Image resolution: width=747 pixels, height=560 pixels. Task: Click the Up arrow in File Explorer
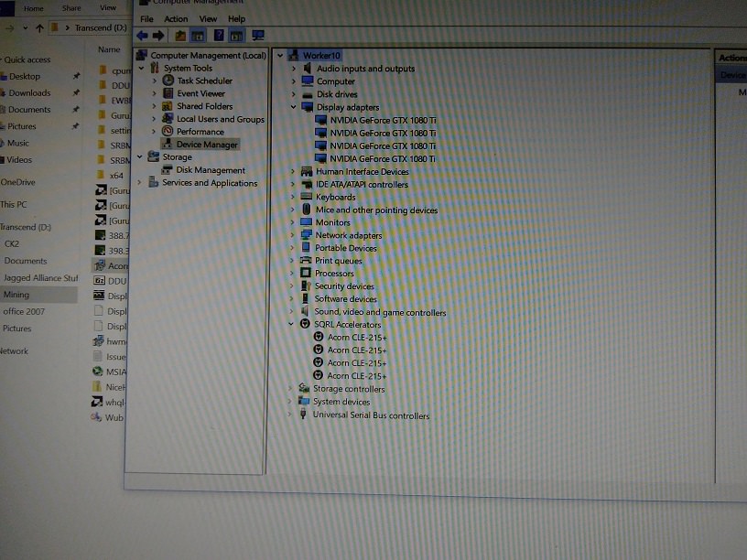(x=40, y=28)
